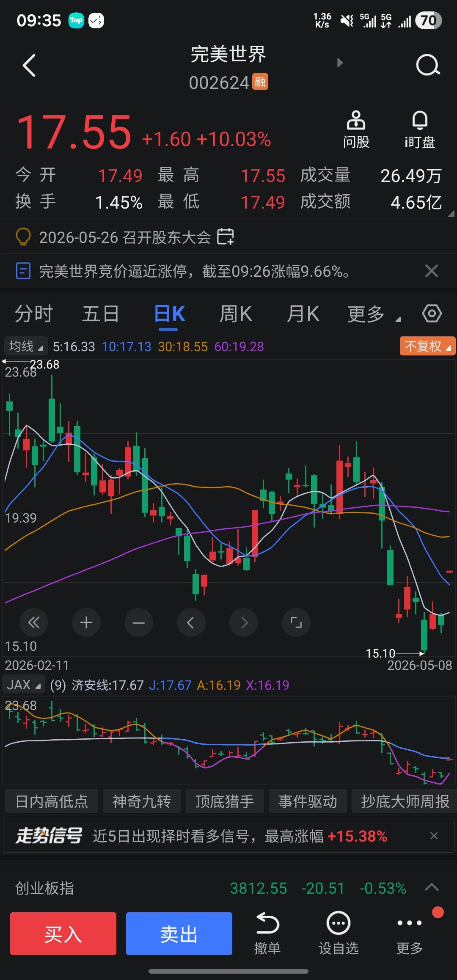Tap the latest candlestick at 2026-05-08
457x980 pixels.
pos(449,572)
